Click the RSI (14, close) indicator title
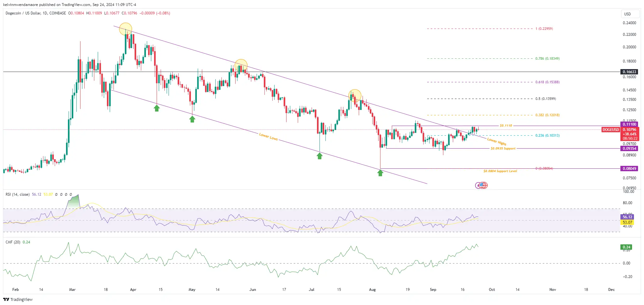 click(18, 194)
